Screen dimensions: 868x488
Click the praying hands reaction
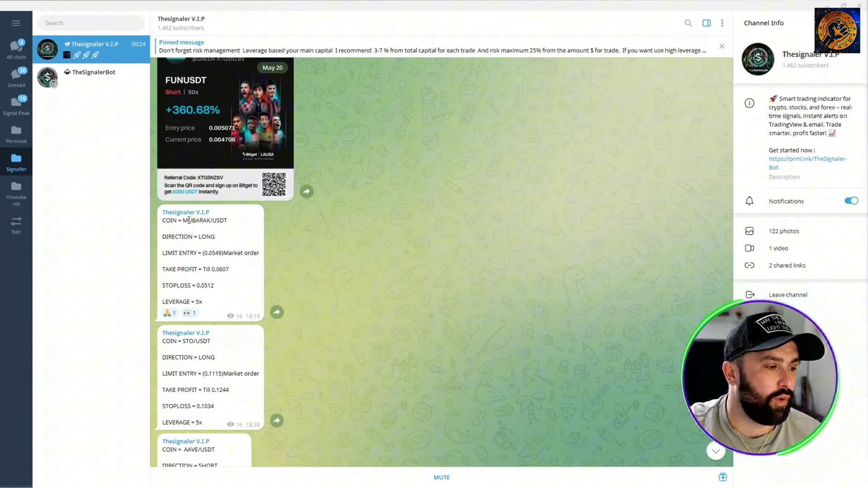[170, 313]
